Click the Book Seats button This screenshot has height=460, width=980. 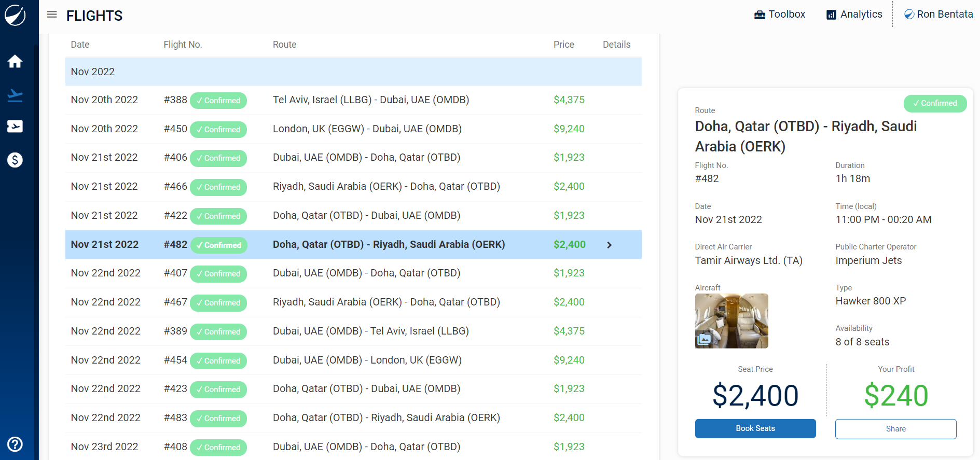coord(755,428)
